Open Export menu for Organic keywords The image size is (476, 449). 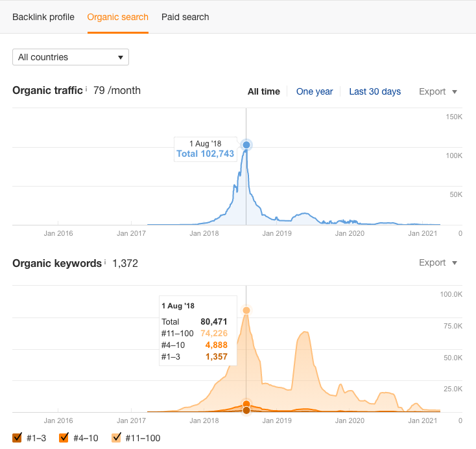tap(438, 262)
